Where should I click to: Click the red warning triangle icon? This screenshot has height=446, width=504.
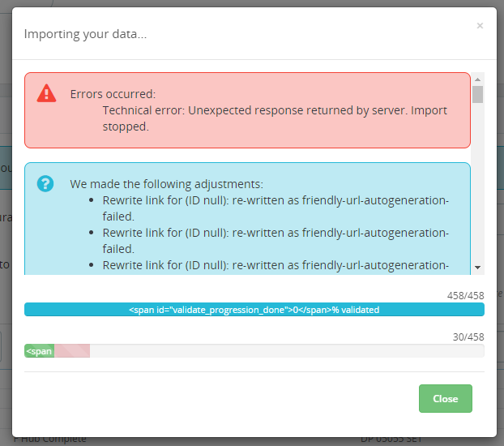(x=47, y=93)
